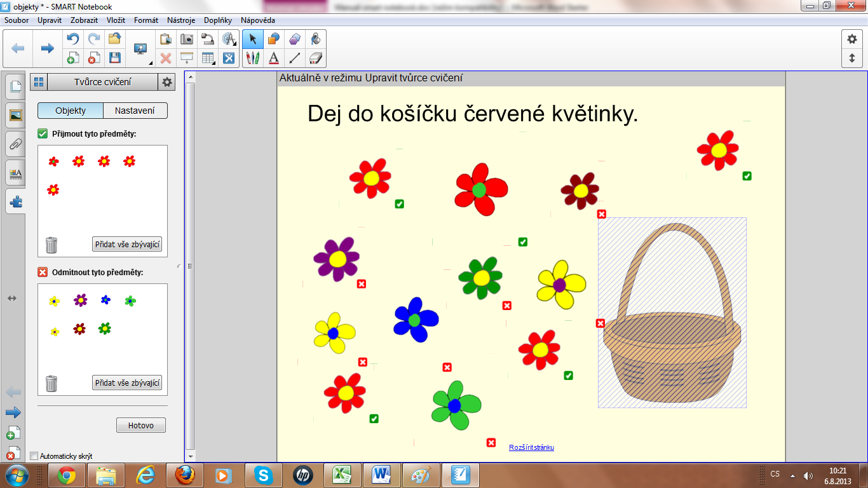The width and height of the screenshot is (868, 488).
Task: Toggle the checkmark beside the top-right red flower
Action: (x=747, y=176)
